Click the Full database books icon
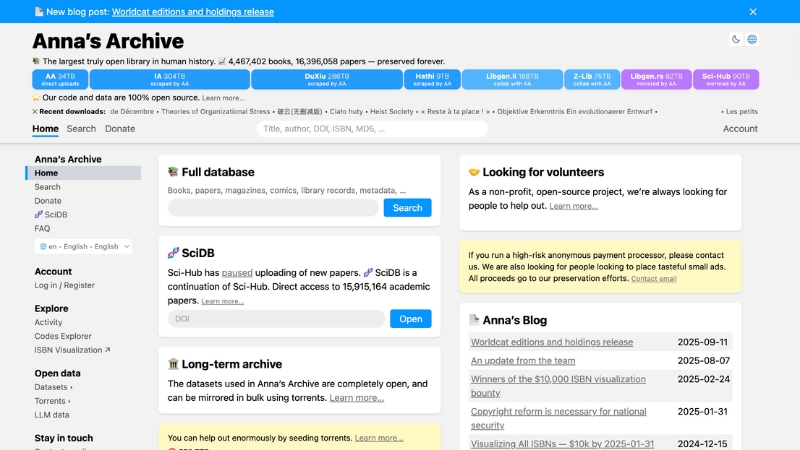The image size is (800, 450). click(x=173, y=172)
